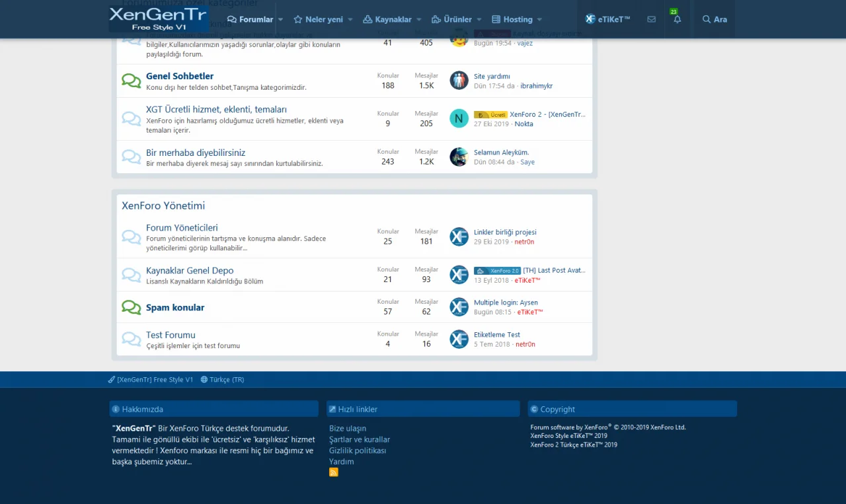Click the Kaynaklar Genel Depo bubble icon
The height and width of the screenshot is (504, 846).
pyautogui.click(x=132, y=275)
